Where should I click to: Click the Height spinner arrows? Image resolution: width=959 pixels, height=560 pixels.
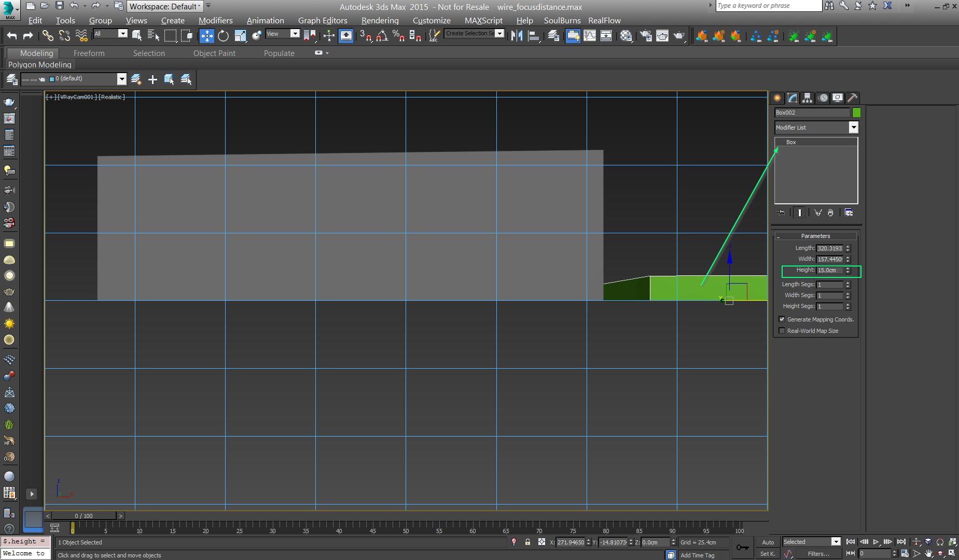(848, 270)
